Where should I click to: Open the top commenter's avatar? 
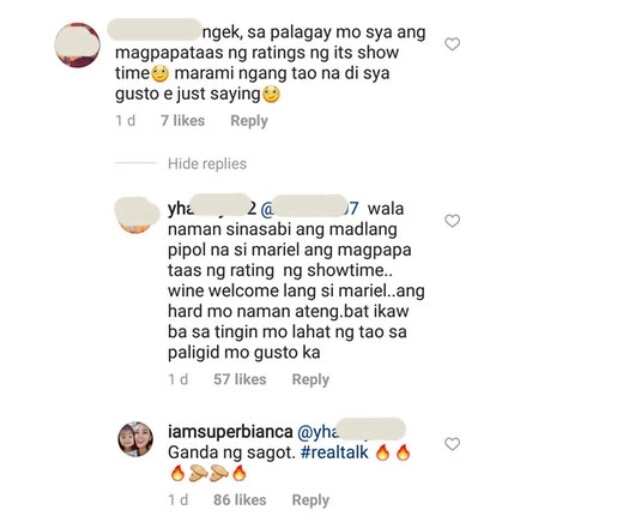77,45
